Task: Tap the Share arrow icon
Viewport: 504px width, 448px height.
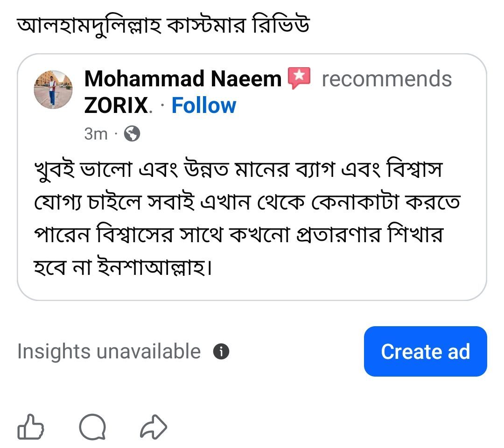Action: (x=154, y=427)
